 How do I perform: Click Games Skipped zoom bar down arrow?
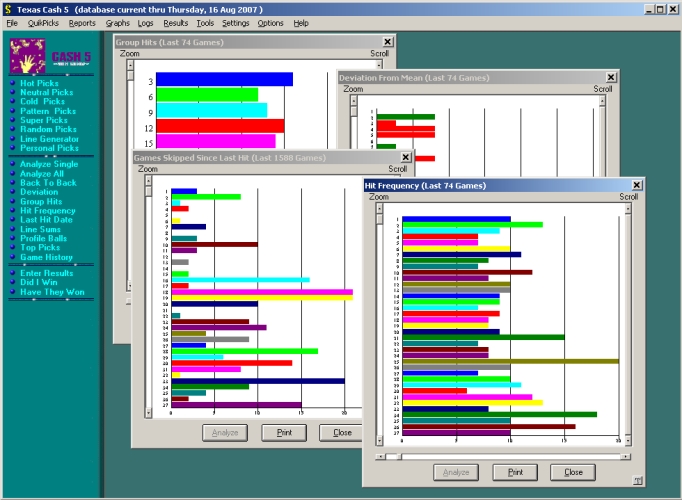(148, 413)
